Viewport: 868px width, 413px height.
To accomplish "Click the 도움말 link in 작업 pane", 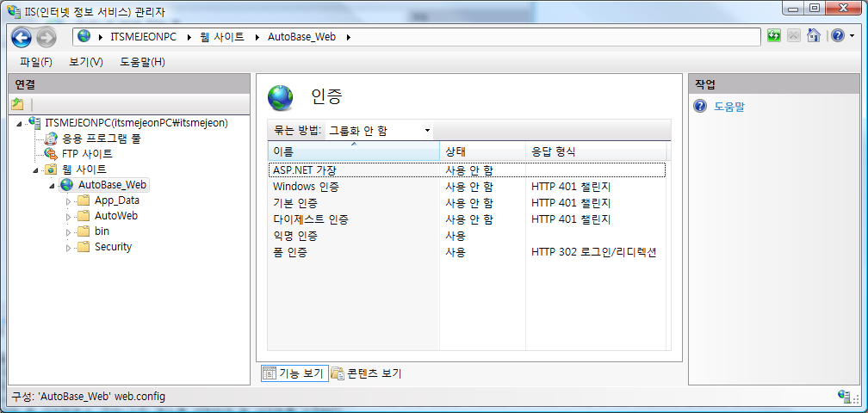I will click(728, 107).
